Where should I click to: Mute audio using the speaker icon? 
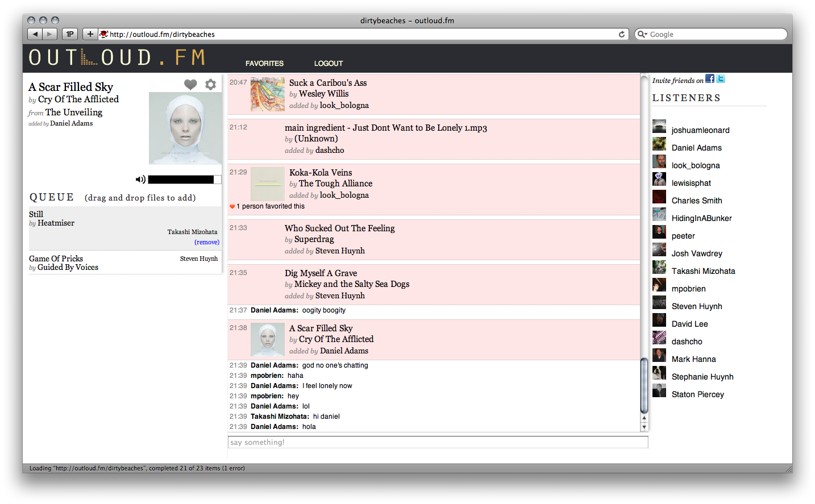pos(140,180)
